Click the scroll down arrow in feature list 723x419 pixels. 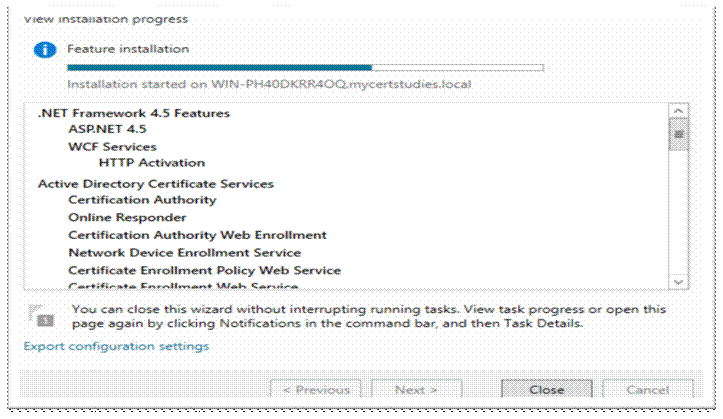tap(678, 282)
